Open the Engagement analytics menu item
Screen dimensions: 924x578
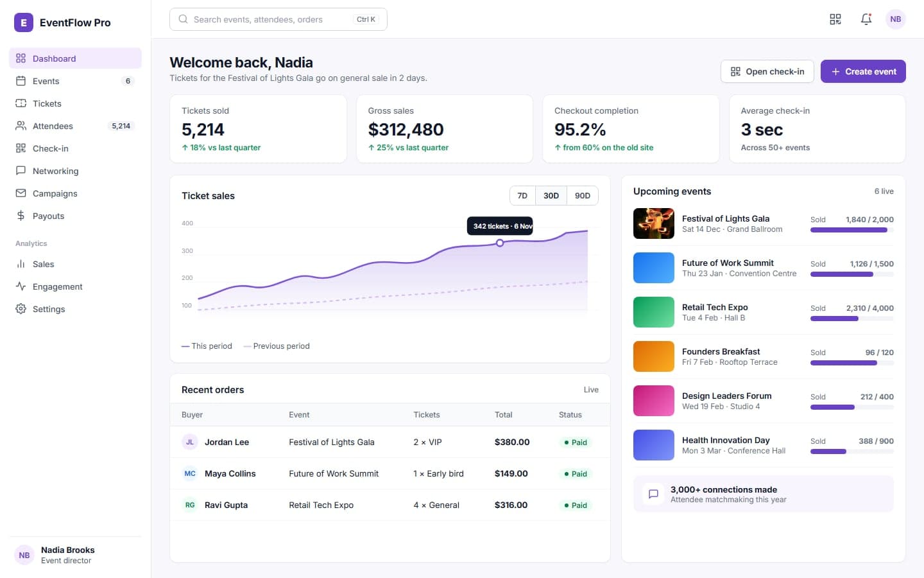tap(75, 286)
